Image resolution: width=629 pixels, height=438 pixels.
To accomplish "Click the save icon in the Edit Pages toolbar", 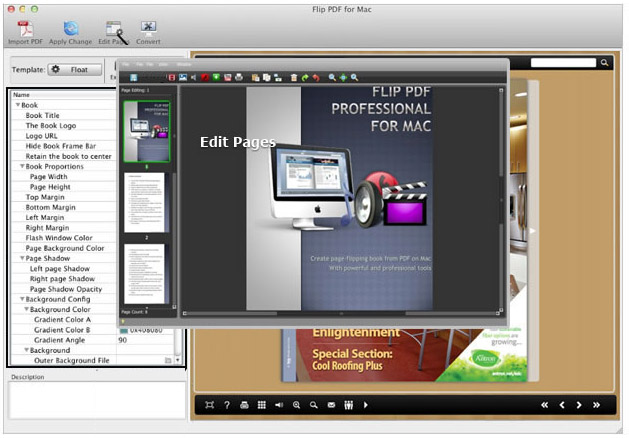I will click(x=134, y=77).
